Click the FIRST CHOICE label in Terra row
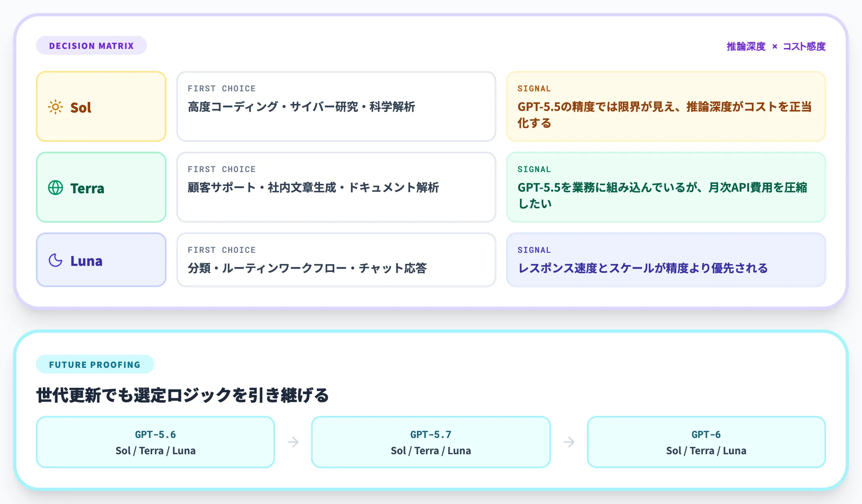 (222, 169)
